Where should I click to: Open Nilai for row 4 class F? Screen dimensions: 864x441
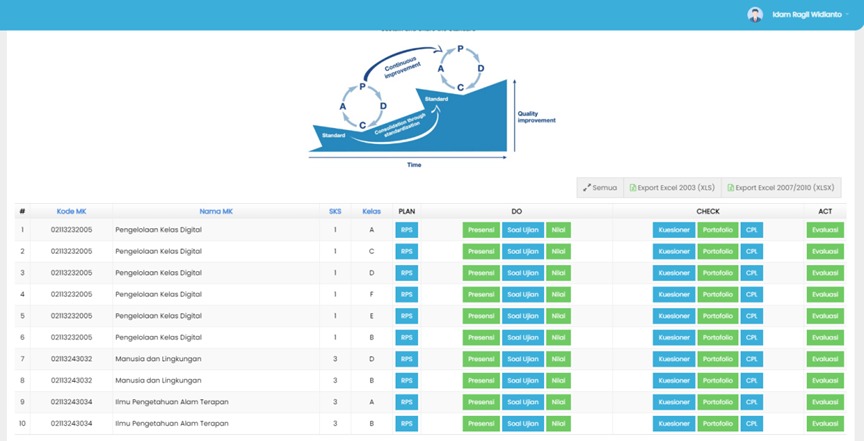(x=558, y=294)
